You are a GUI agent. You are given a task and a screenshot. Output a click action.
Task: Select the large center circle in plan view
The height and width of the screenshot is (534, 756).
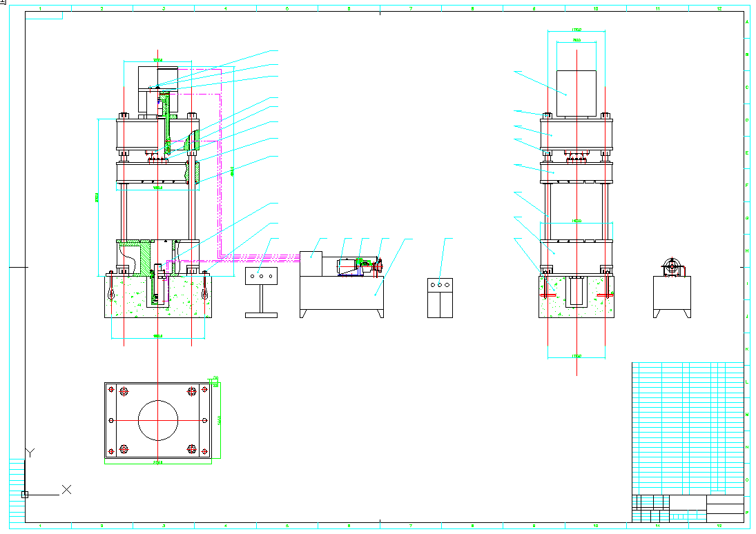pyautogui.click(x=158, y=420)
